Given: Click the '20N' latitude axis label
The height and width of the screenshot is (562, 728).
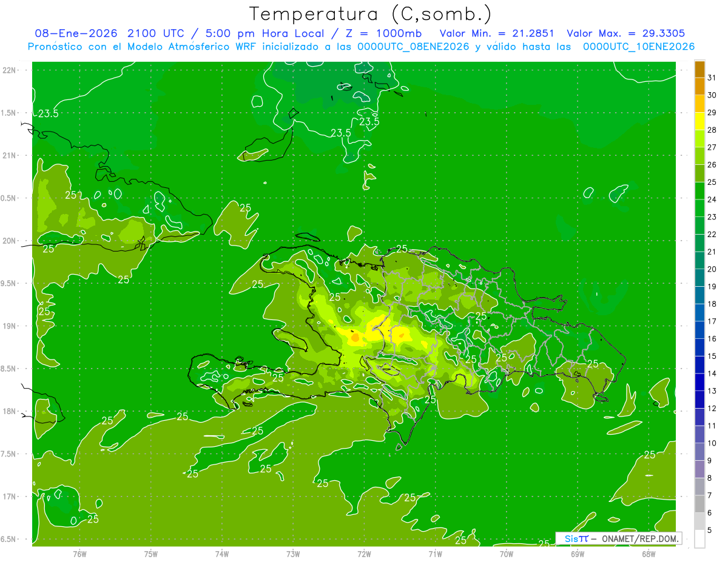Looking at the screenshot, I should 9,241.
